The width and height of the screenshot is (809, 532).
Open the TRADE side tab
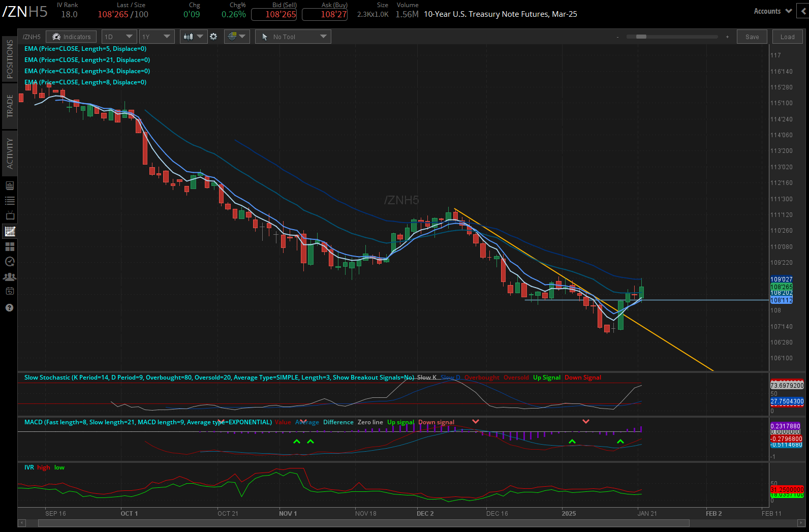coord(10,106)
